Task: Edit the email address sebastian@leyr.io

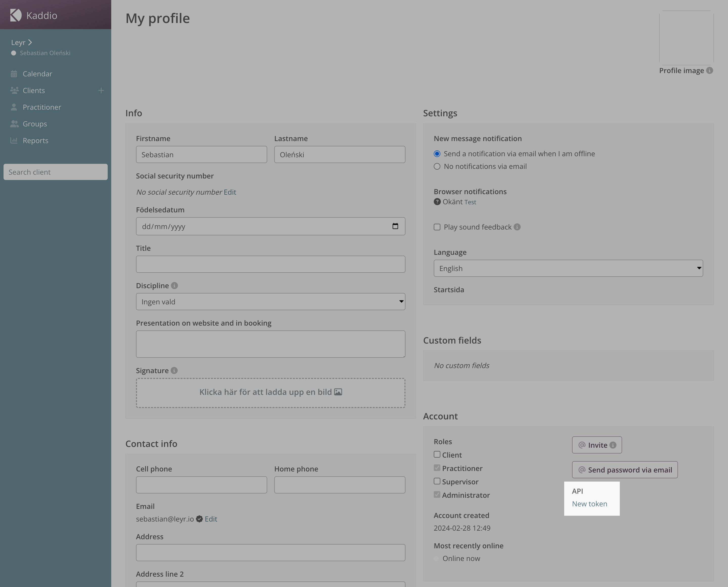Action: click(211, 519)
